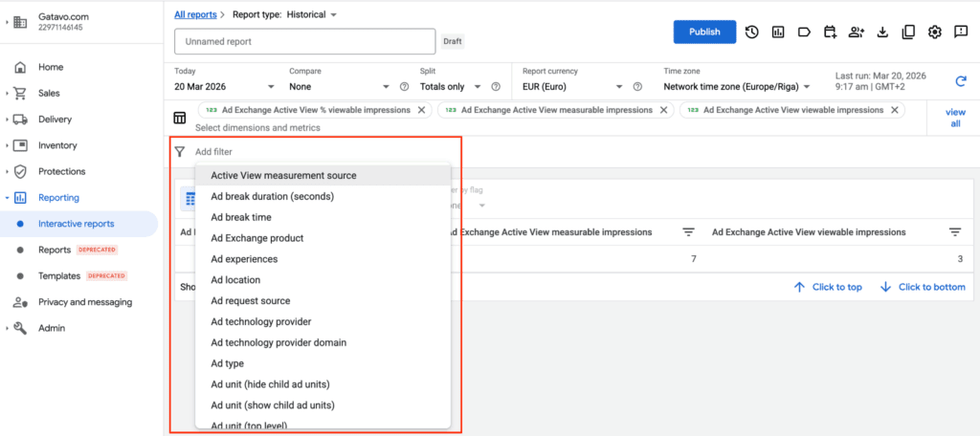The image size is (980, 436).
Task: Open the Report currency EUR dropdown
Action: pos(574,87)
